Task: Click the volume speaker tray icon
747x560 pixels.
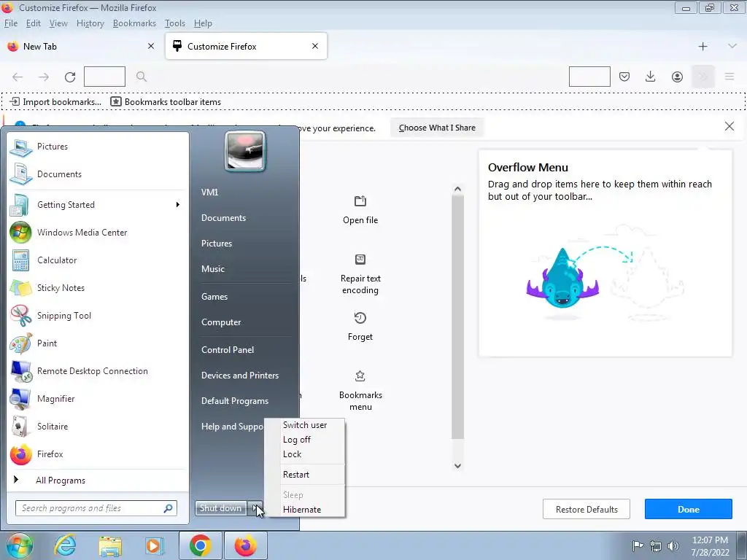Action: (673, 545)
